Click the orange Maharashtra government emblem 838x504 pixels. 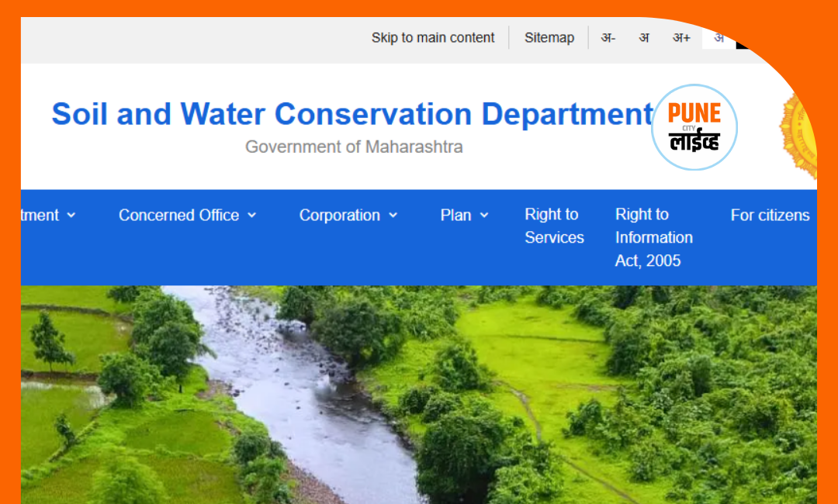[x=799, y=132]
